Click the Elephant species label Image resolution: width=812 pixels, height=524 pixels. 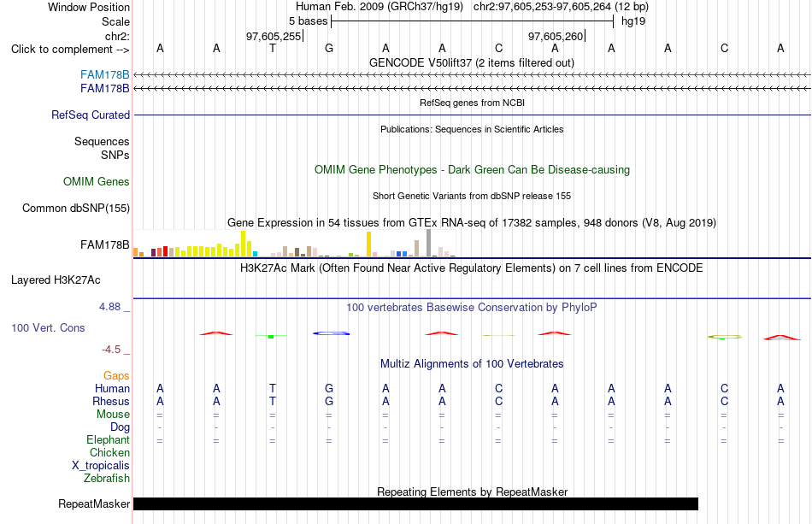[x=108, y=440]
